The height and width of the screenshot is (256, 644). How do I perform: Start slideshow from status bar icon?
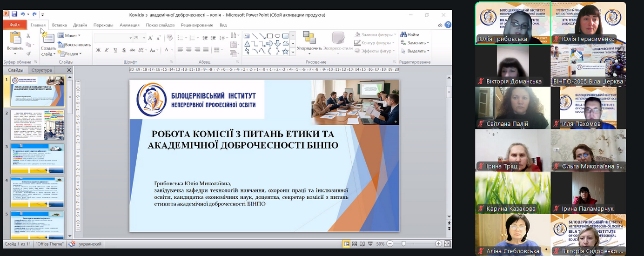click(371, 244)
